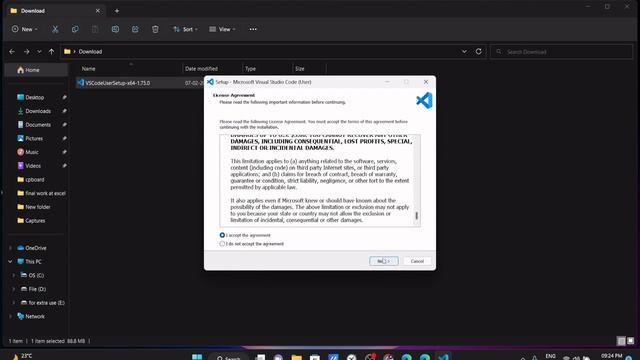Click the ENG language indicator in tray

[550, 356]
